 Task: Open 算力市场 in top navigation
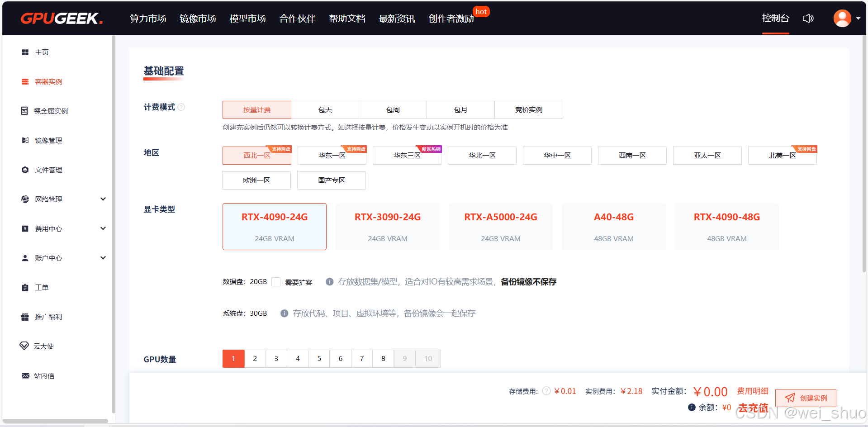148,19
